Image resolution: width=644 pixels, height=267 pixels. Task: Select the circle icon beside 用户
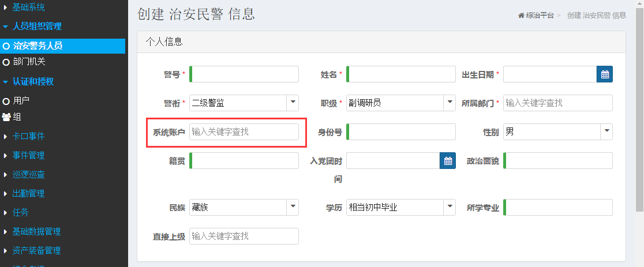click(x=6, y=101)
